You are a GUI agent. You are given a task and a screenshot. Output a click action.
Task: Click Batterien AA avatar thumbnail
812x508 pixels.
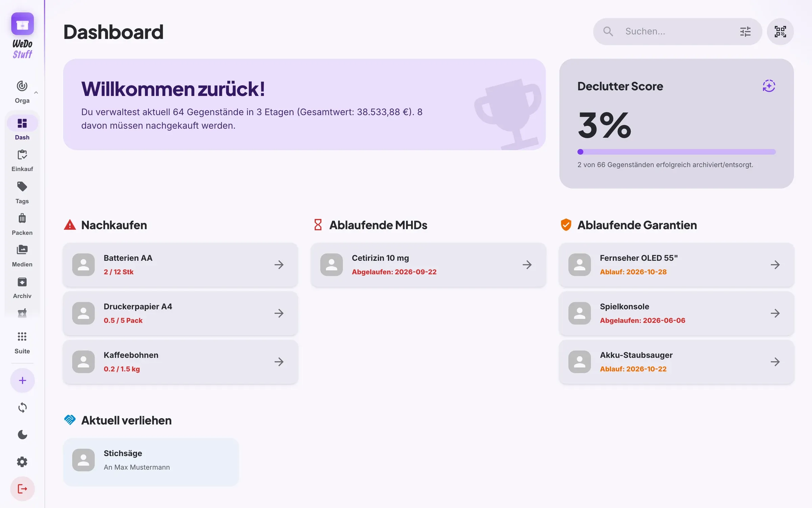(83, 264)
